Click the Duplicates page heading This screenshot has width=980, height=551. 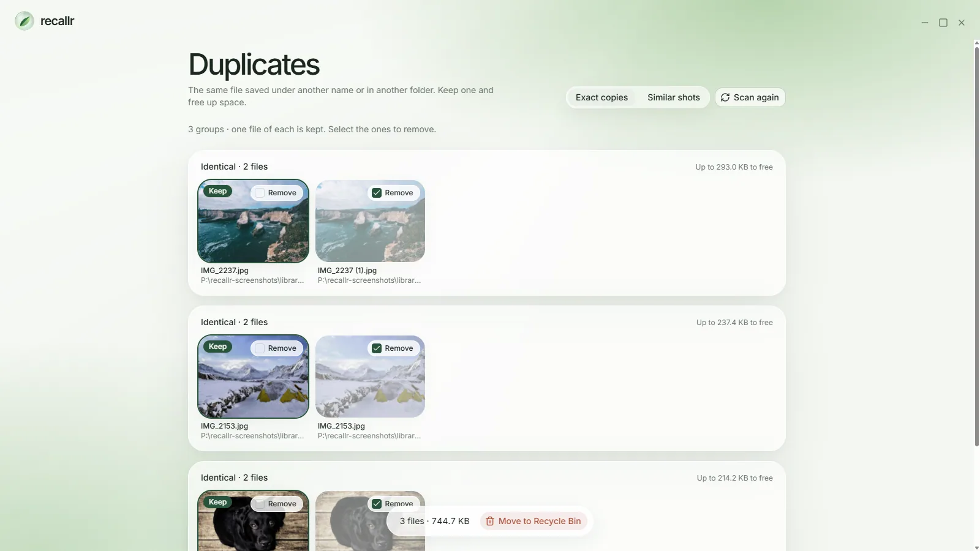[x=254, y=64]
